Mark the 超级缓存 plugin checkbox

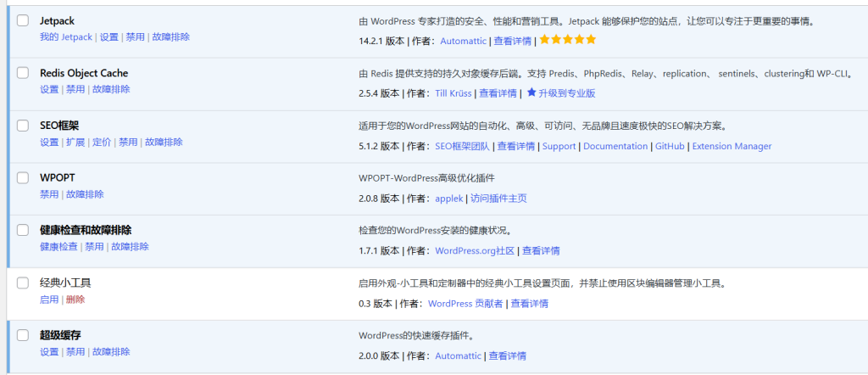click(23, 336)
